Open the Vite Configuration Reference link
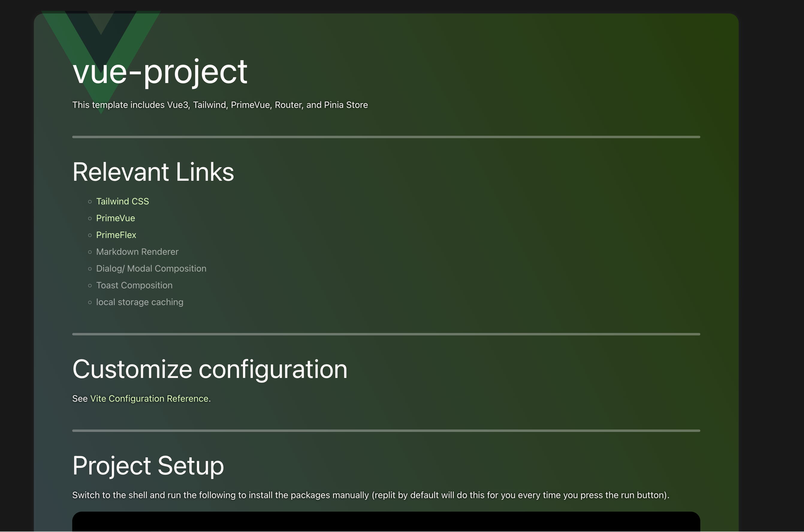Image resolution: width=804 pixels, height=532 pixels. pyautogui.click(x=149, y=399)
